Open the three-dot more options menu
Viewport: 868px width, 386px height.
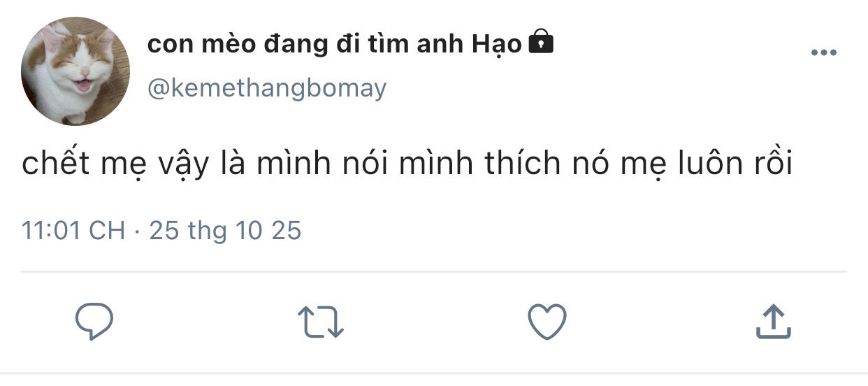coord(823,53)
